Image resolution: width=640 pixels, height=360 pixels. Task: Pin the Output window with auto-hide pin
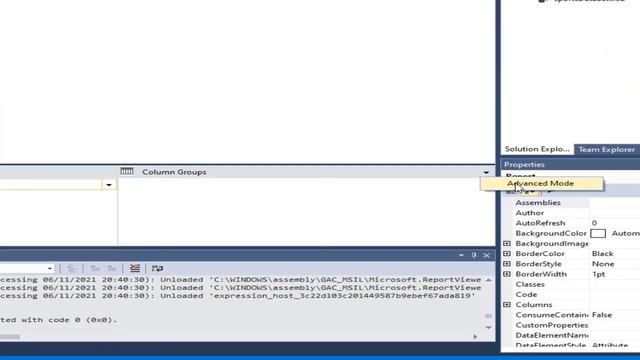[x=474, y=256]
